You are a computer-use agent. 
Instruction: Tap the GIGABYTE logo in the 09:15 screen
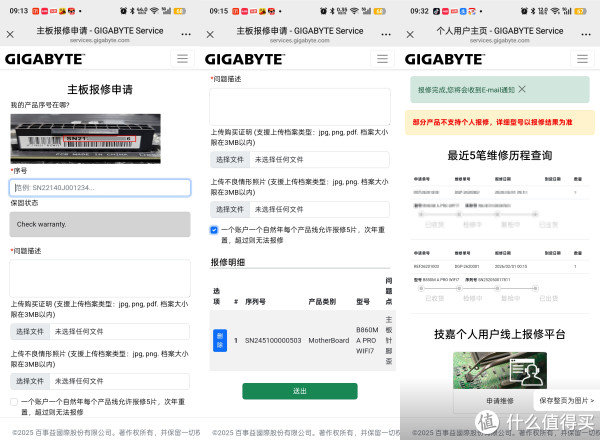(x=245, y=59)
